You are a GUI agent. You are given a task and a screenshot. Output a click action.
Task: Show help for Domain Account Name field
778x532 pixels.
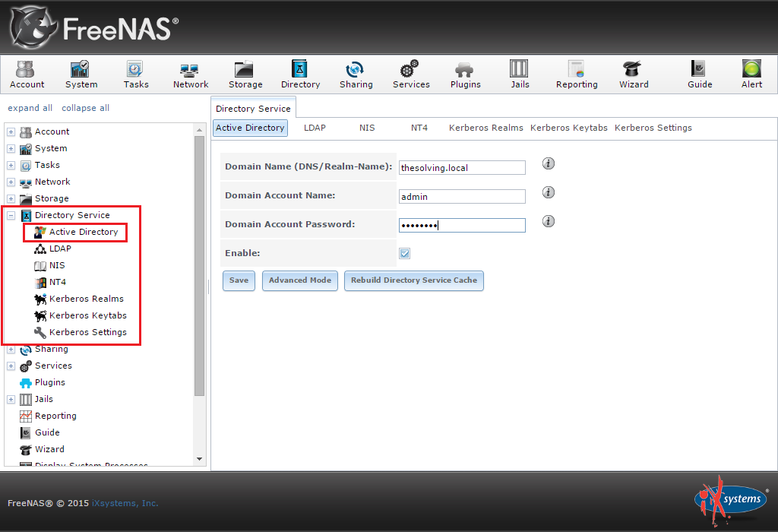(x=549, y=192)
